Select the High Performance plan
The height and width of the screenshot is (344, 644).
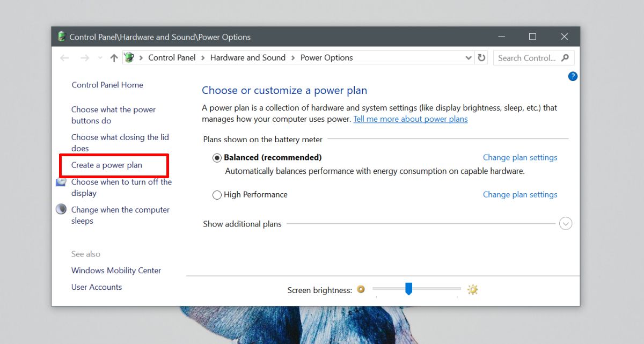tap(217, 195)
